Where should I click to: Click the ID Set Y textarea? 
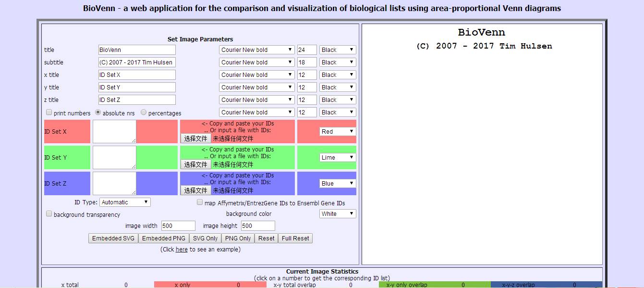click(x=114, y=157)
